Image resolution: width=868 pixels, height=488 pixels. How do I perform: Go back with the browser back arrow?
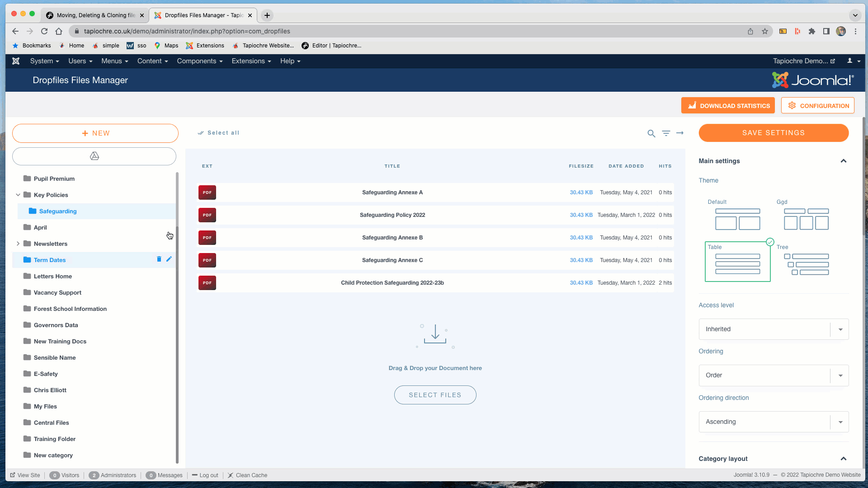coord(15,31)
